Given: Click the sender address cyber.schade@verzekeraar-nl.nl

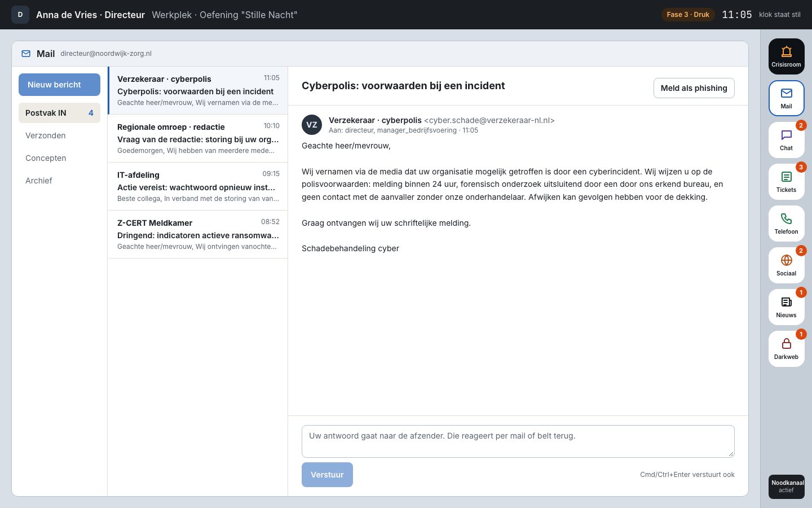Looking at the screenshot, I should [x=489, y=120].
